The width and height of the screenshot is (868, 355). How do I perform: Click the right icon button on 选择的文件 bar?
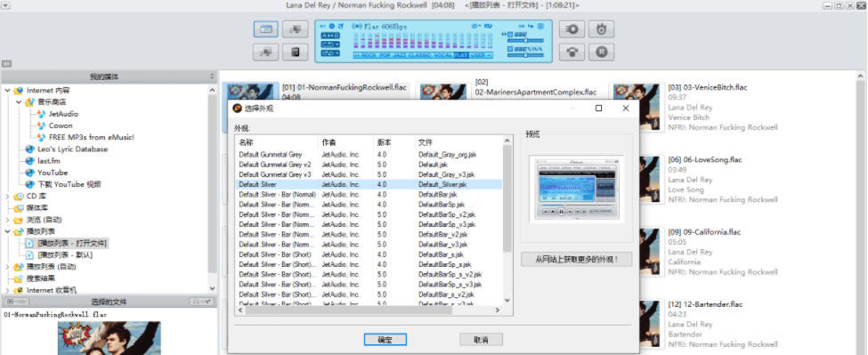(202, 302)
